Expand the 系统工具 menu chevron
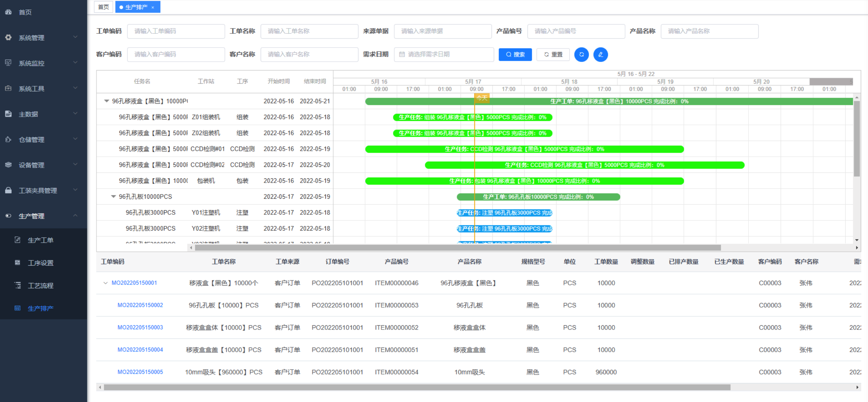Viewport: 868px width, 402px height. (76, 88)
